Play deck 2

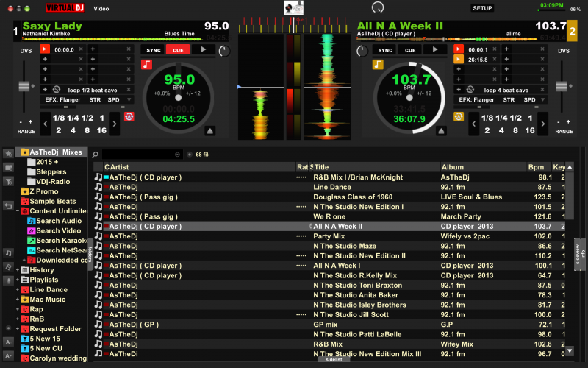pyautogui.click(x=435, y=49)
